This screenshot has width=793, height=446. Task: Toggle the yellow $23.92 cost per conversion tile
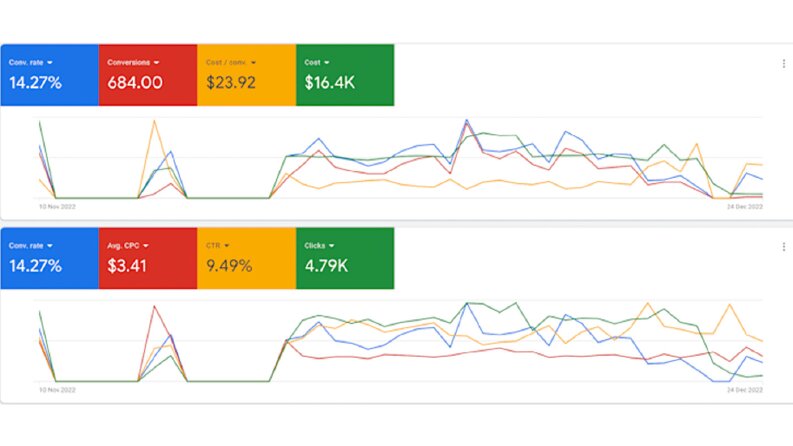[246, 75]
